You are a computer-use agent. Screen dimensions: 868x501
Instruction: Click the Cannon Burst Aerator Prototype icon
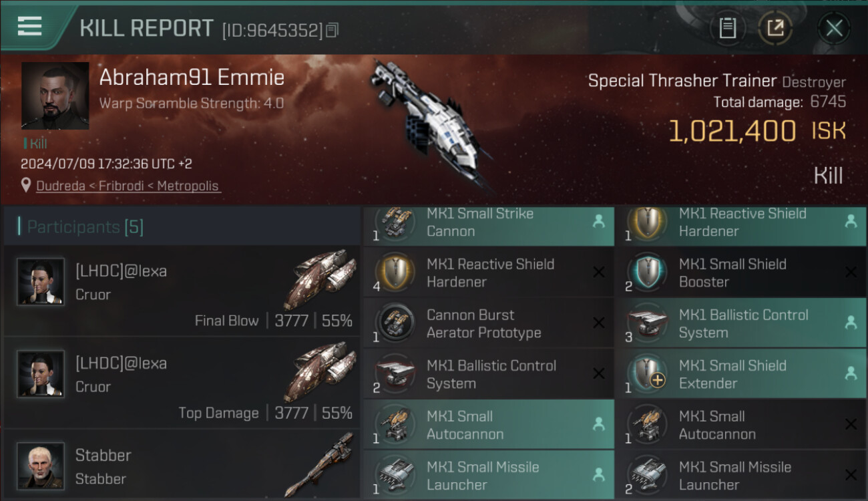click(x=394, y=323)
